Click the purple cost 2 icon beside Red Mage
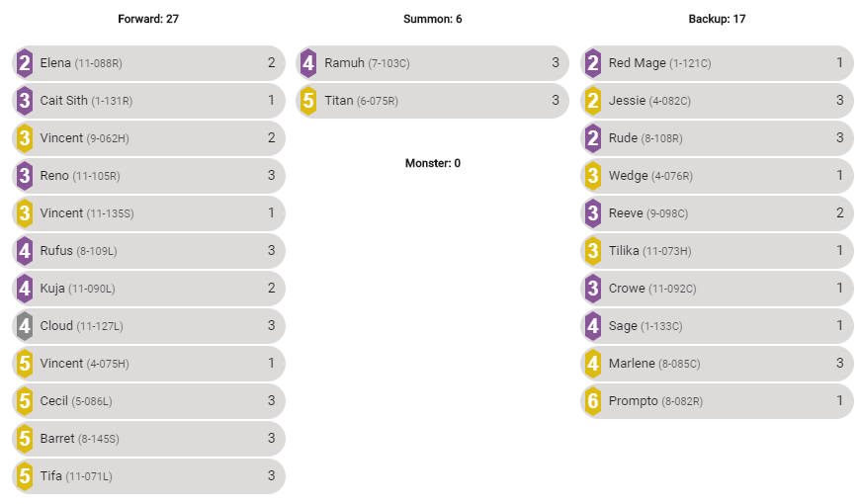This screenshot has height=504, width=860. point(593,63)
